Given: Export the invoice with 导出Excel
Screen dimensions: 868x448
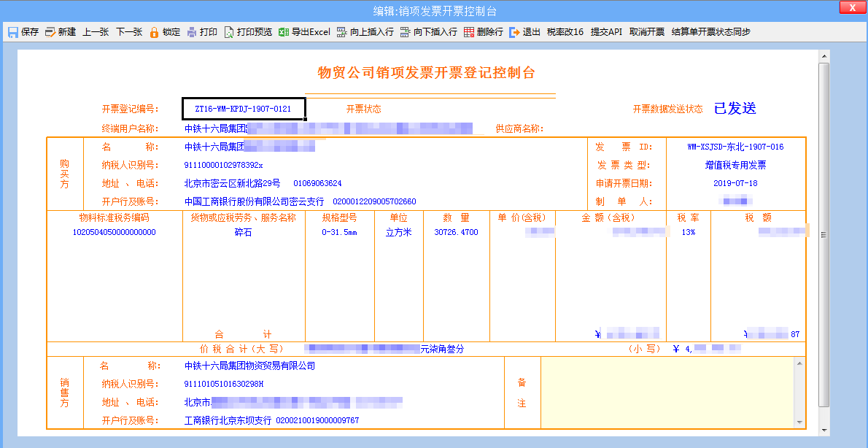Looking at the screenshot, I should (304, 32).
